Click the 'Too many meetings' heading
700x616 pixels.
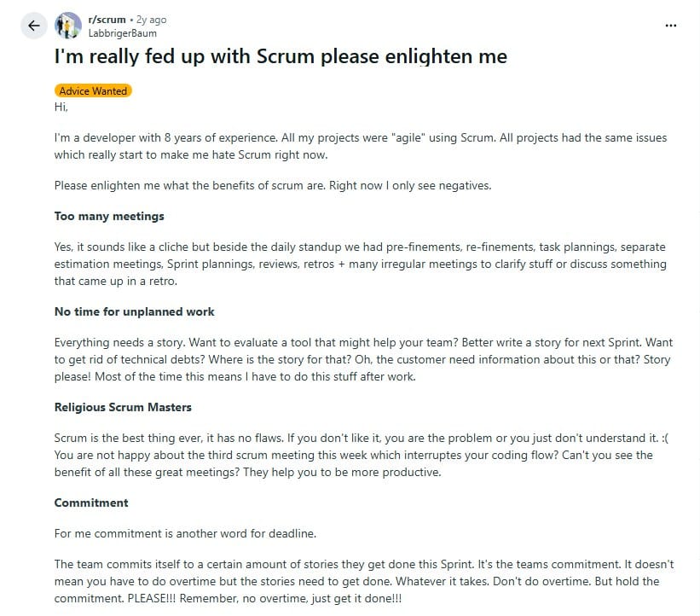click(109, 216)
